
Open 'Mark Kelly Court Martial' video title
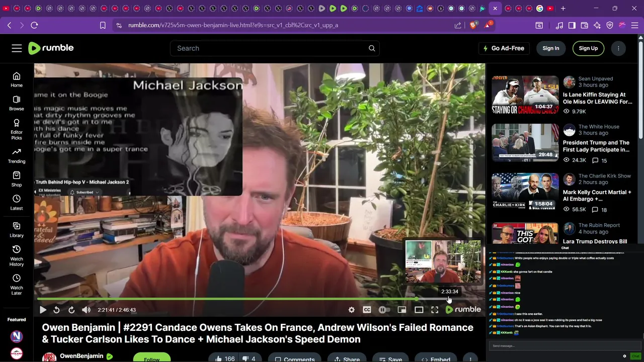(x=597, y=196)
